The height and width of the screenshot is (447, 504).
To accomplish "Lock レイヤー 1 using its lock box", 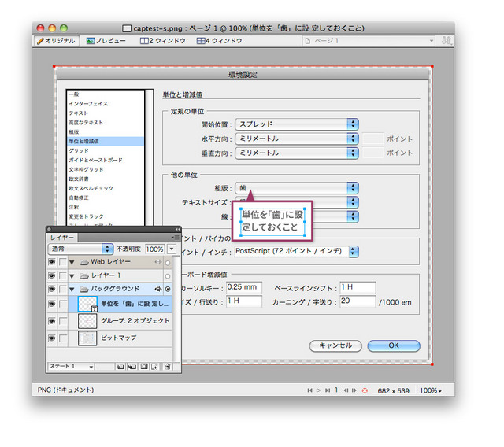I will point(63,275).
